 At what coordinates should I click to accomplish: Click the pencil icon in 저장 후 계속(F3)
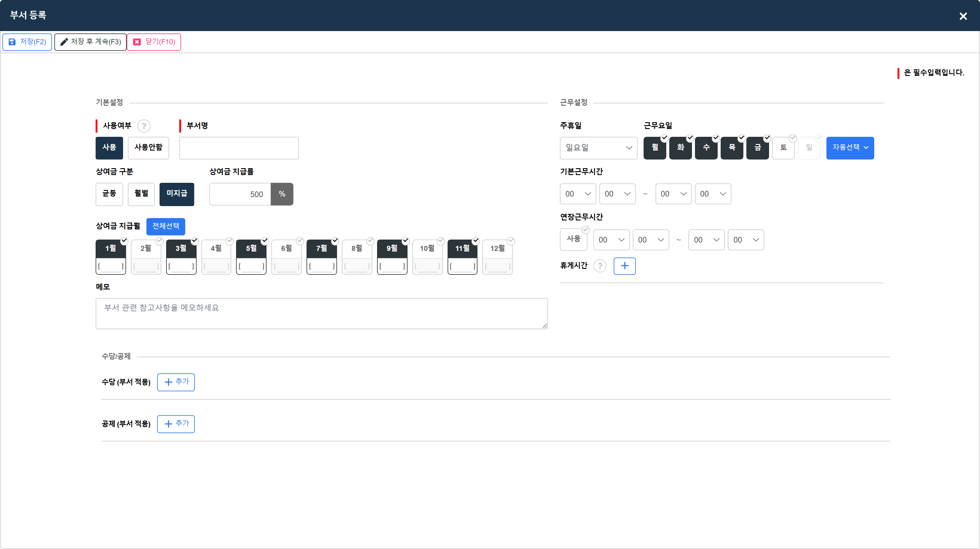coord(64,42)
